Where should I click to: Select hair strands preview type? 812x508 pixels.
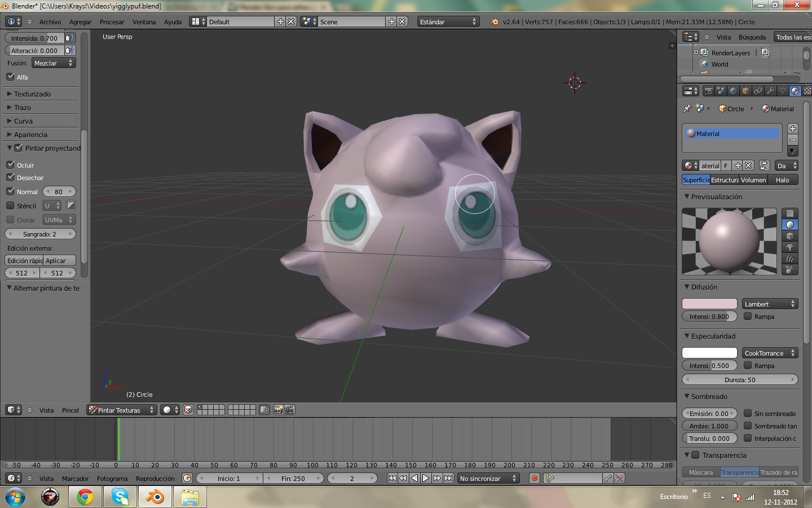point(790,259)
